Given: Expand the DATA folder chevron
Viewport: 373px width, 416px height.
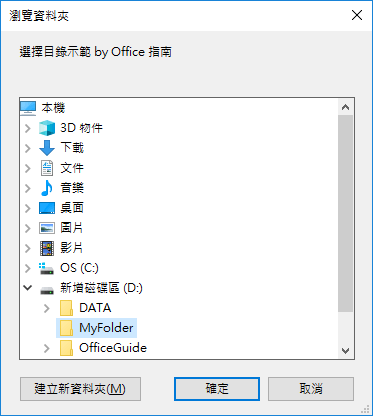Looking at the screenshot, I should pyautogui.click(x=47, y=308).
